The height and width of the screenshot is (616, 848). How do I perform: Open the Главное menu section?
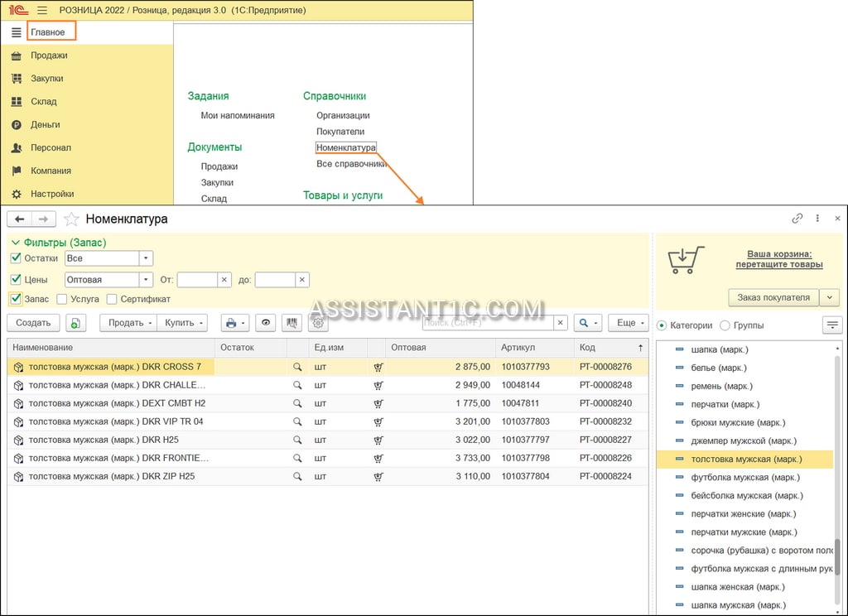coord(51,32)
